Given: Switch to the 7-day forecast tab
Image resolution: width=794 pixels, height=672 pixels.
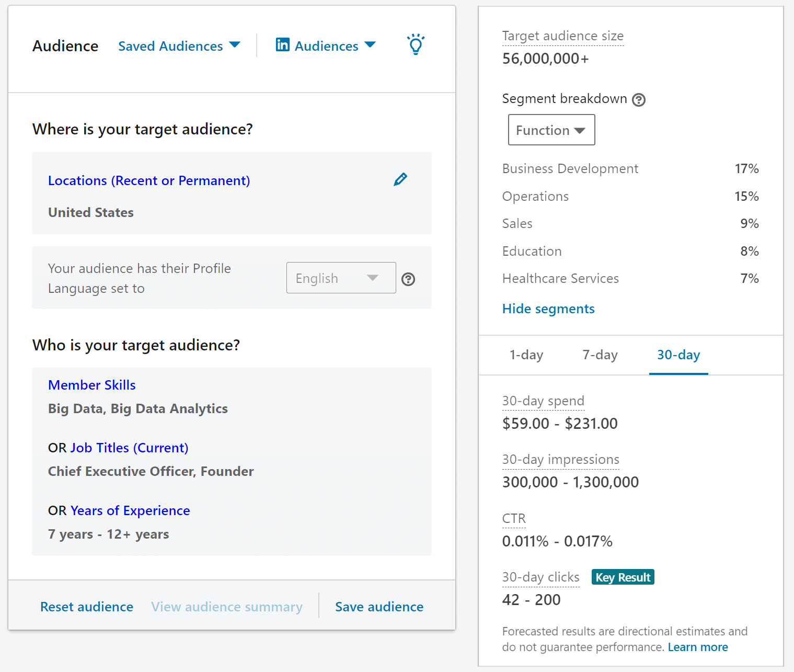Looking at the screenshot, I should click(600, 355).
